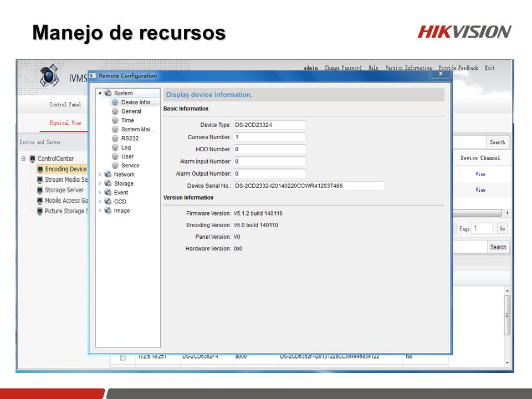Open the Control Panel tab
Screen dimensions: 532x399
click(x=65, y=105)
